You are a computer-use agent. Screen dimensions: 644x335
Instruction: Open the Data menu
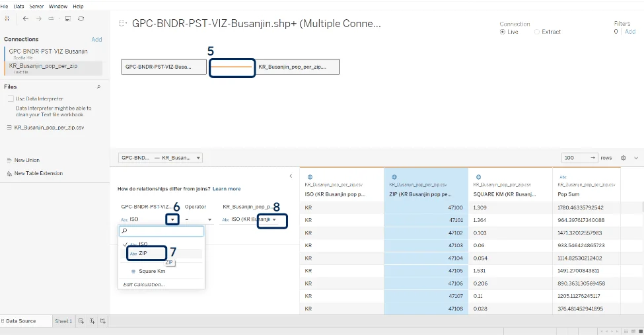(18, 6)
